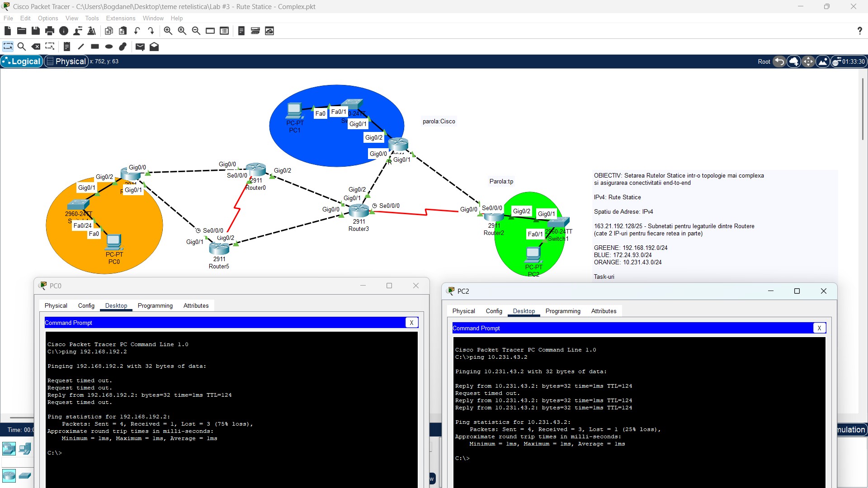Draw an ellipse with the ellipse tool
Image resolution: width=868 pixels, height=488 pixels.
pyautogui.click(x=109, y=47)
